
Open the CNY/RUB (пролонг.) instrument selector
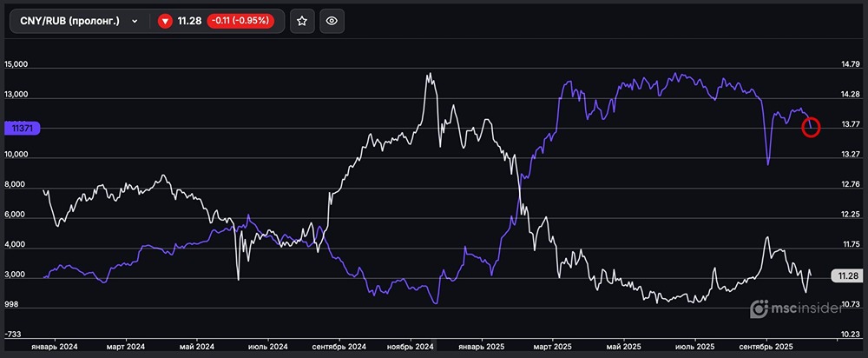pos(69,21)
